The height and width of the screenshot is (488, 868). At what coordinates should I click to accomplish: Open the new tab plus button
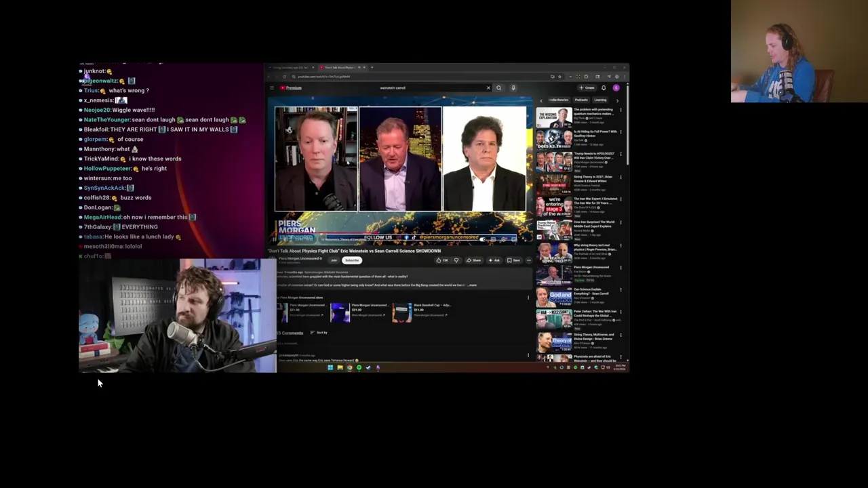point(372,67)
